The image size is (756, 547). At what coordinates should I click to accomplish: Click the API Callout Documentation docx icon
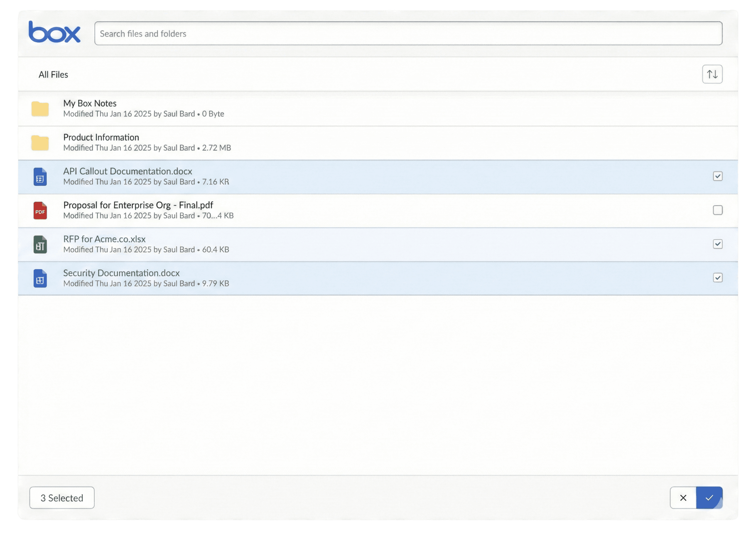[40, 177]
